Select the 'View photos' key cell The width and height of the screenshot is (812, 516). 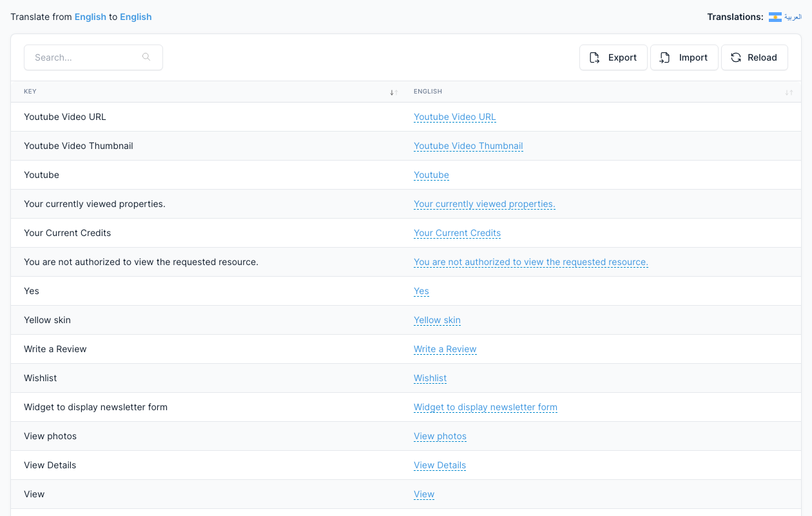(206, 436)
